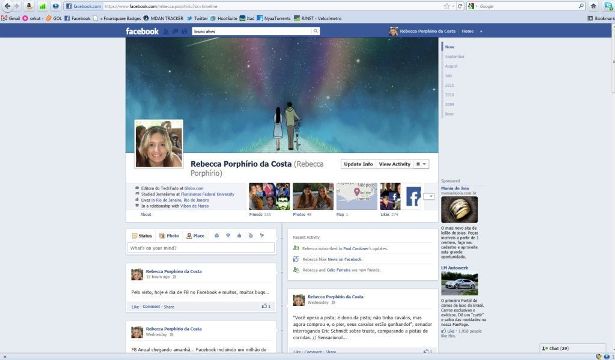The image size is (615, 360).
Task: Click the Update Info button
Action: pyautogui.click(x=358, y=164)
